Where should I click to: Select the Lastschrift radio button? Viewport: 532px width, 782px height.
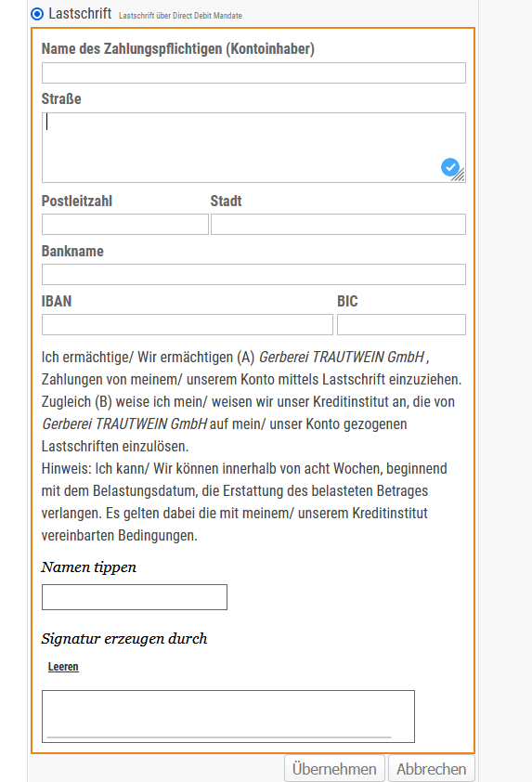[x=37, y=14]
